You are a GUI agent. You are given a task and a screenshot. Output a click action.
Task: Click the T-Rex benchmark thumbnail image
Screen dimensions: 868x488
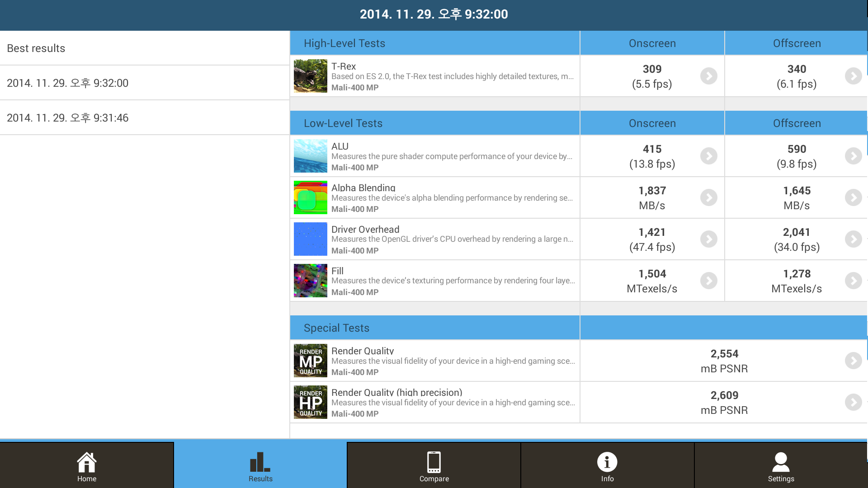309,75
